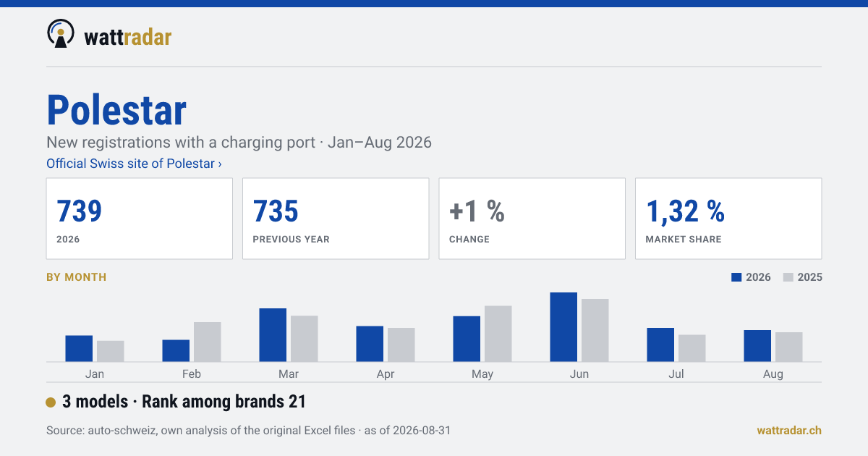Click the MARKET SHARE card label
Image resolution: width=868 pixels, height=456 pixels.
click(x=684, y=240)
